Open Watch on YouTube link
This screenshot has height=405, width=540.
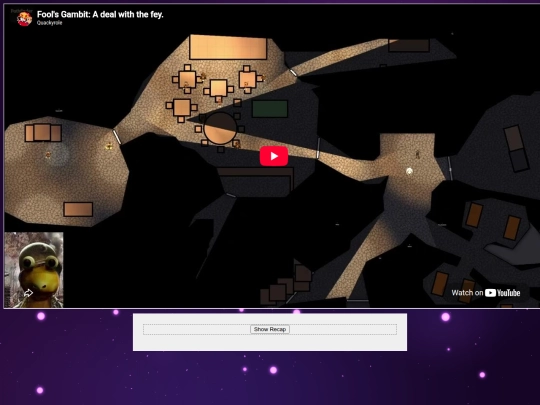[486, 293]
